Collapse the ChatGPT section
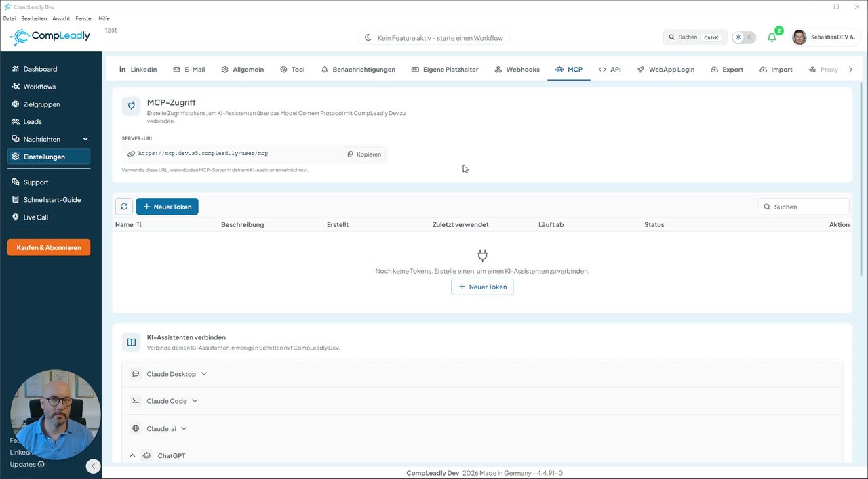Screen dimensions: 868x479 pos(482,455)
